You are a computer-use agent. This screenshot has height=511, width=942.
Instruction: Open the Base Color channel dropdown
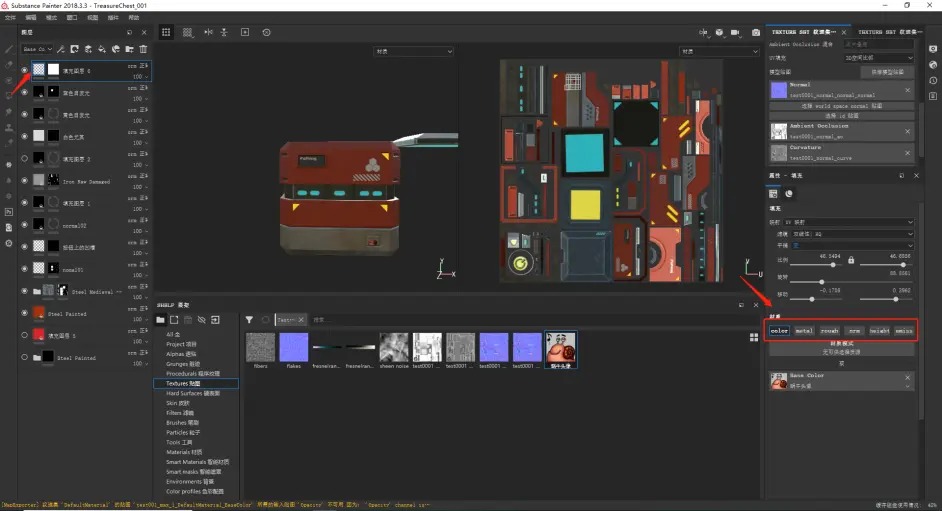(x=38, y=48)
